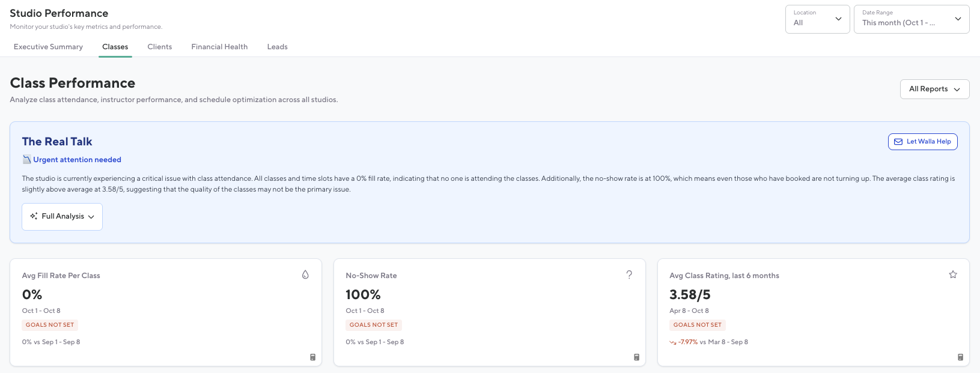Open the calculator icon on Avg Fill Rate card
The image size is (980, 373).
coord(312,357)
